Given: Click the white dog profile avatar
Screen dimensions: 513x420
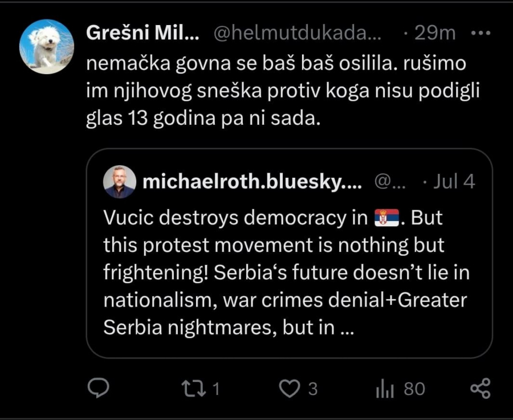Looking at the screenshot, I should 47,47.
